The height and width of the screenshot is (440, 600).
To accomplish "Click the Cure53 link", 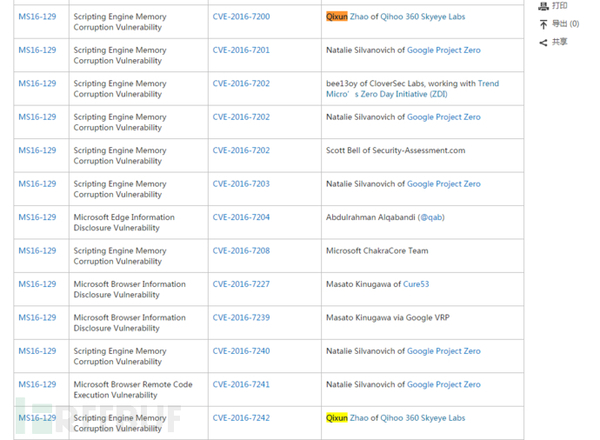I will (418, 284).
